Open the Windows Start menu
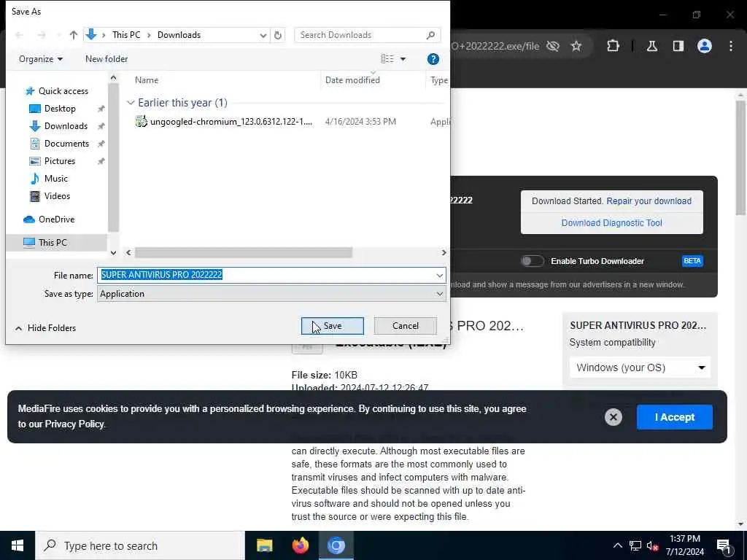 18,545
